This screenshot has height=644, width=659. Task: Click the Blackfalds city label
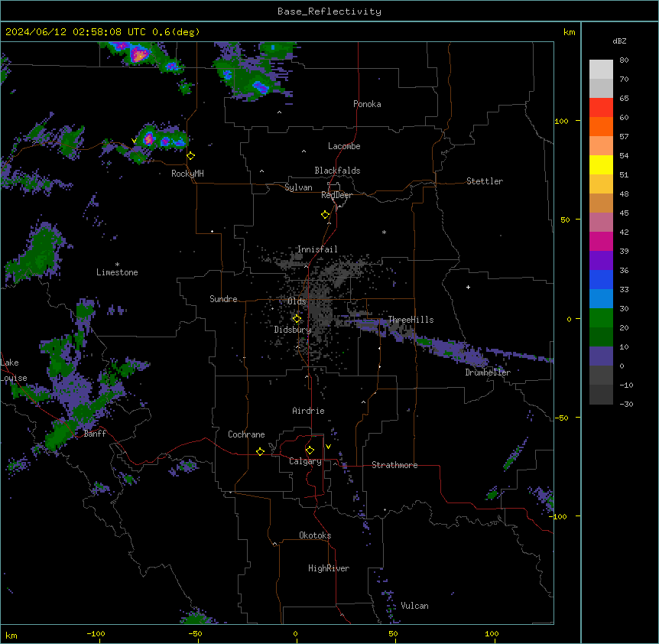point(337,171)
